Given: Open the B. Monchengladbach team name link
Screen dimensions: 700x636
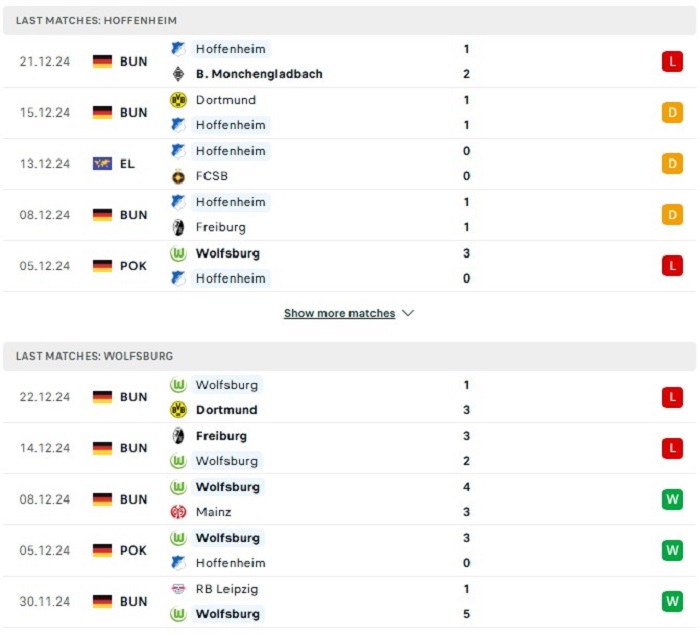Looking at the screenshot, I should point(259,74).
